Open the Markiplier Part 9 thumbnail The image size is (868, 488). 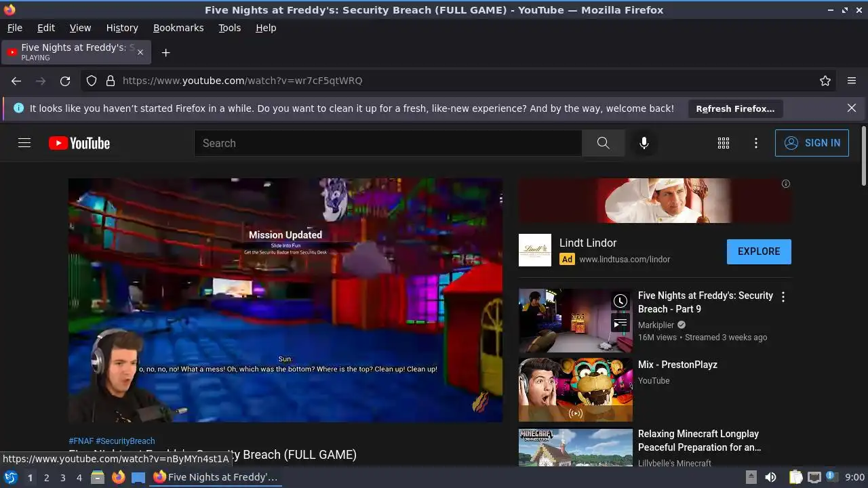click(x=576, y=321)
